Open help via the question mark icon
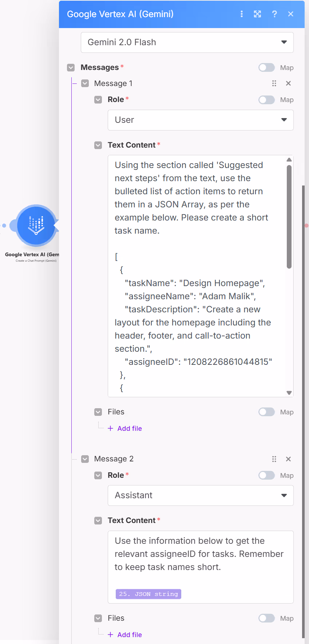The image size is (309, 644). 274,14
